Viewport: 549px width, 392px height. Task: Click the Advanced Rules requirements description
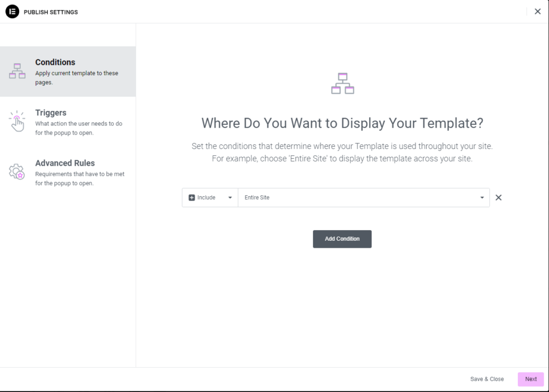coord(80,179)
